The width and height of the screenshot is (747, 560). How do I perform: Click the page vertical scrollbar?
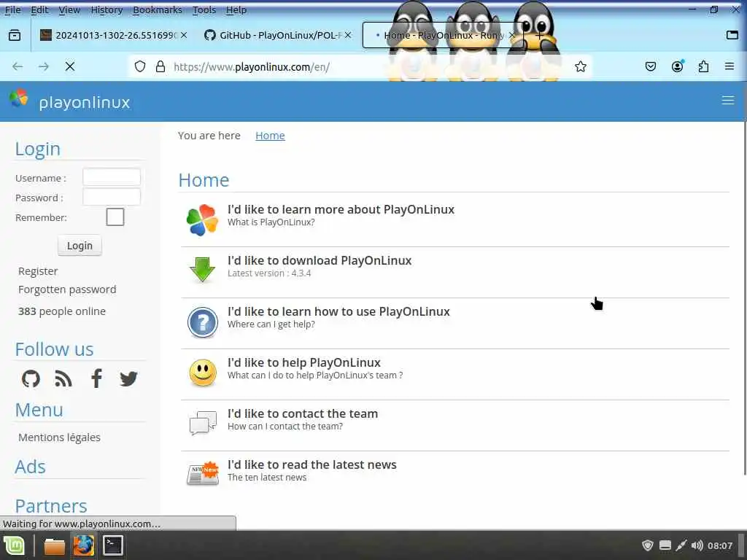[x=745, y=298]
